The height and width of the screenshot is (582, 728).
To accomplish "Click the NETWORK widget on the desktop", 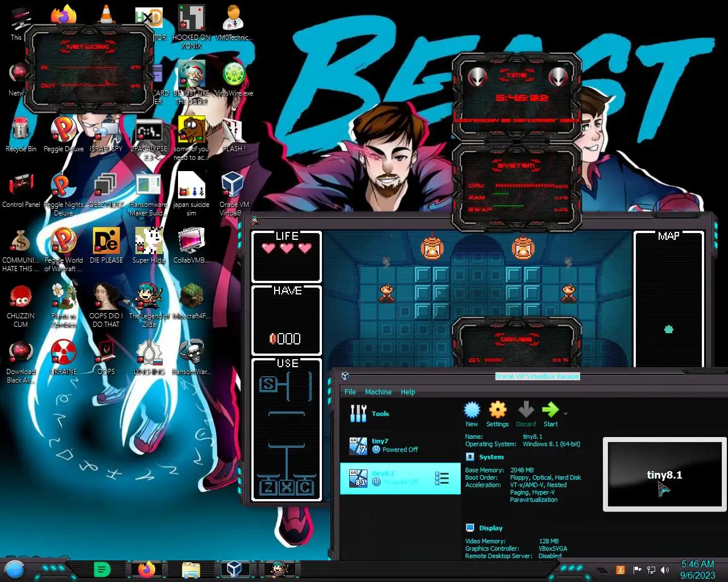I will click(89, 68).
